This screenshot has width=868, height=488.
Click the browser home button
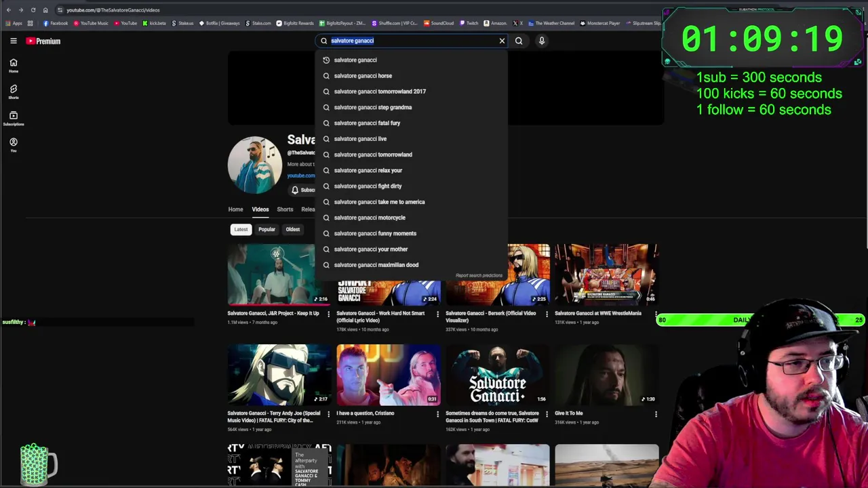click(x=45, y=10)
